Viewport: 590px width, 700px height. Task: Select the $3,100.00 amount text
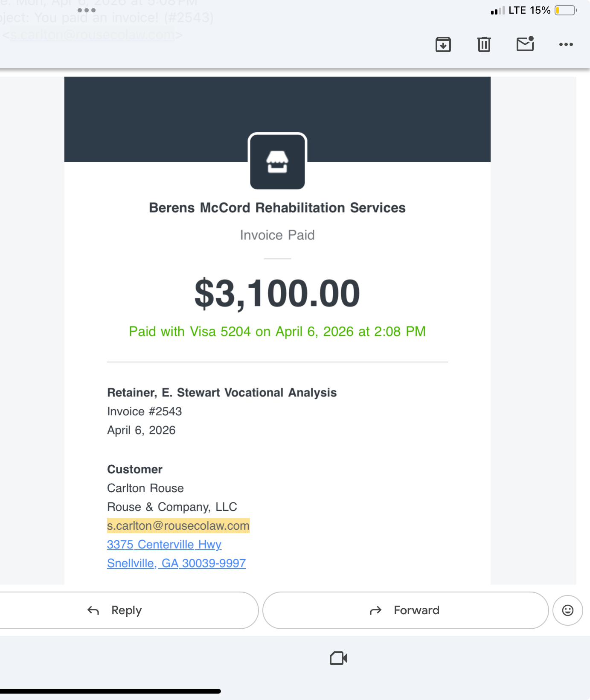(x=277, y=294)
